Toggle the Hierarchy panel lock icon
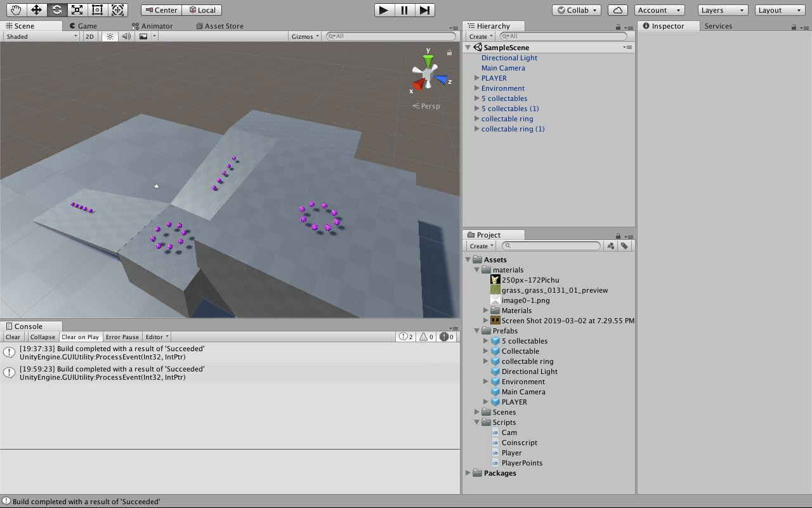The image size is (812, 508). (618, 27)
